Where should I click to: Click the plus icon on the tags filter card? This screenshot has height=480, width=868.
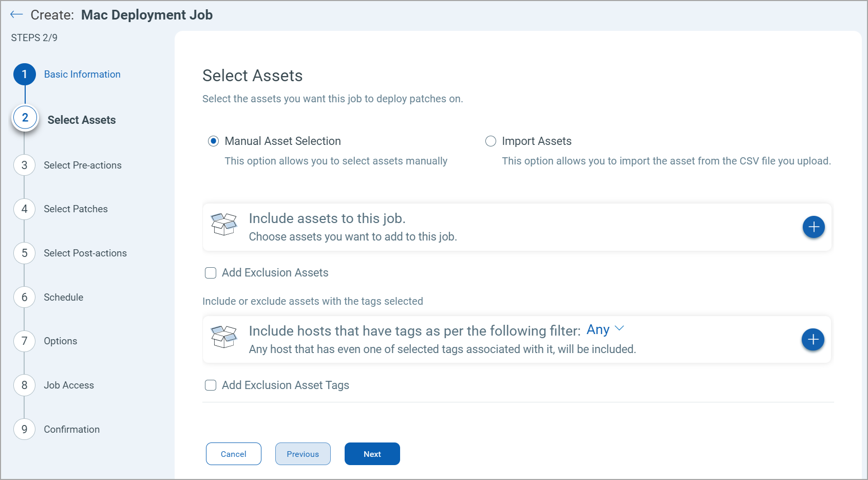point(813,339)
